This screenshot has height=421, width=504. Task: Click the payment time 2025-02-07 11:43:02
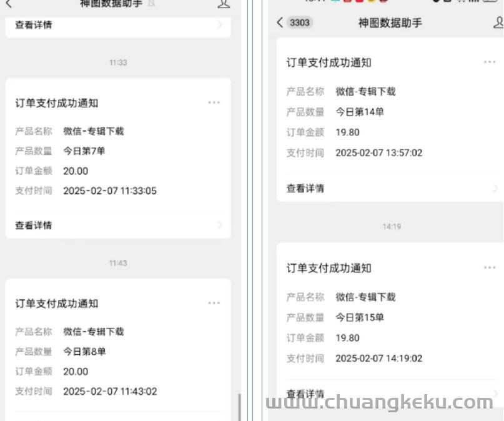[x=110, y=392]
